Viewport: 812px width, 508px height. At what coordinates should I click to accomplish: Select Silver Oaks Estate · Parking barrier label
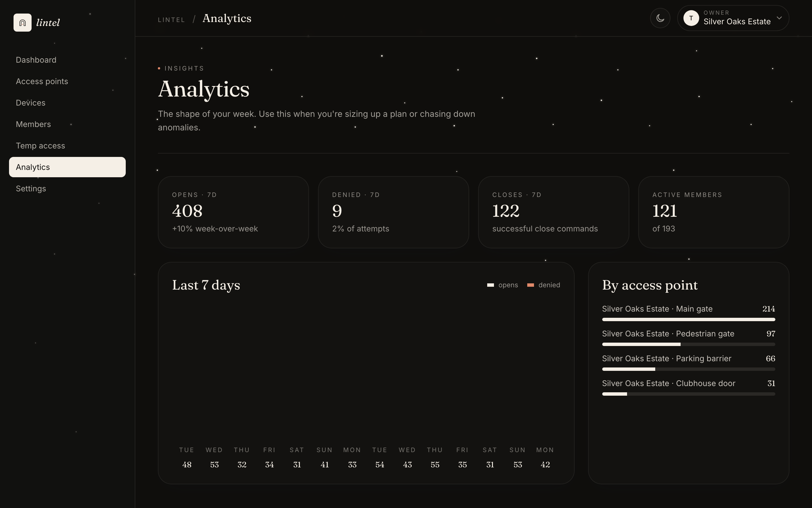[x=667, y=358]
